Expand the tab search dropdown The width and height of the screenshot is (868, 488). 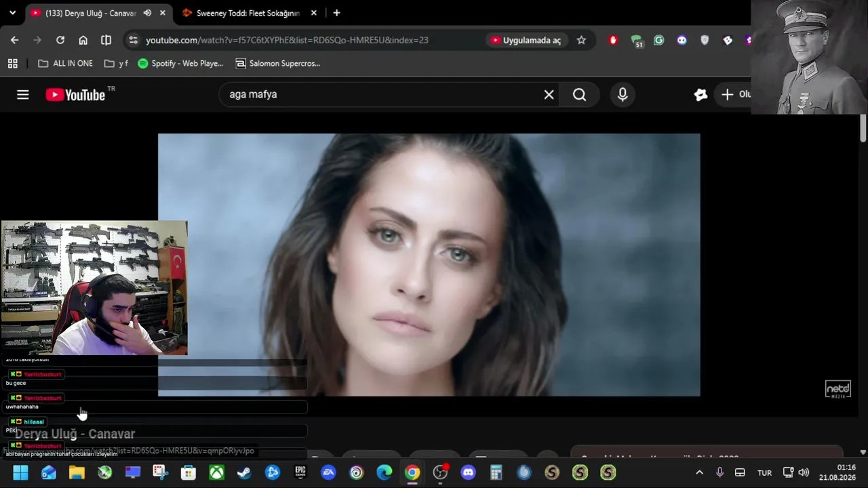click(x=12, y=13)
